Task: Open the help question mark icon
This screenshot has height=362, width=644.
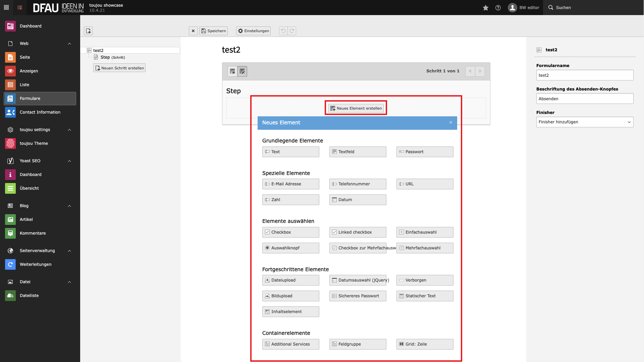Action: (x=498, y=7)
